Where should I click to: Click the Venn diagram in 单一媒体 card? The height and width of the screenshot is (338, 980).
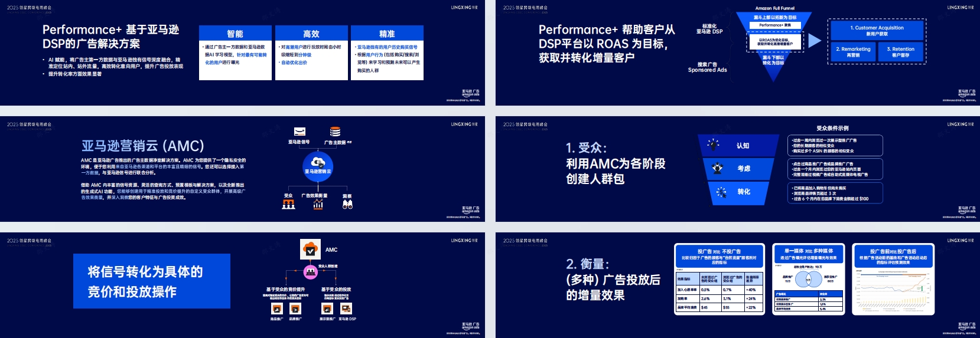coord(809,278)
